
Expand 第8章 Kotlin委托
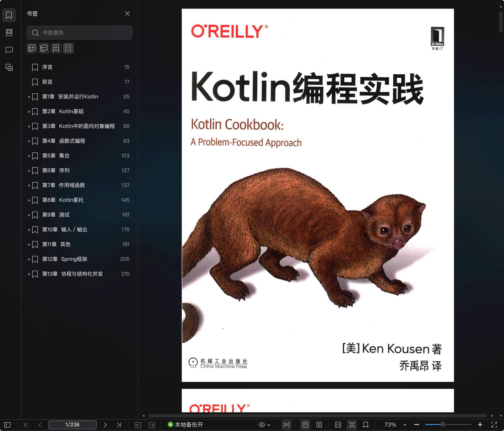tap(29, 200)
